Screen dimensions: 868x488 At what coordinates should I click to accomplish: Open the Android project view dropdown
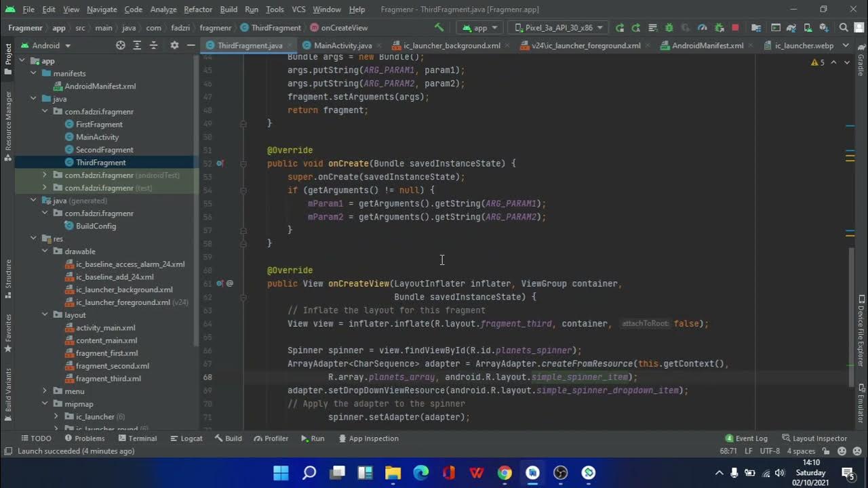(x=45, y=45)
